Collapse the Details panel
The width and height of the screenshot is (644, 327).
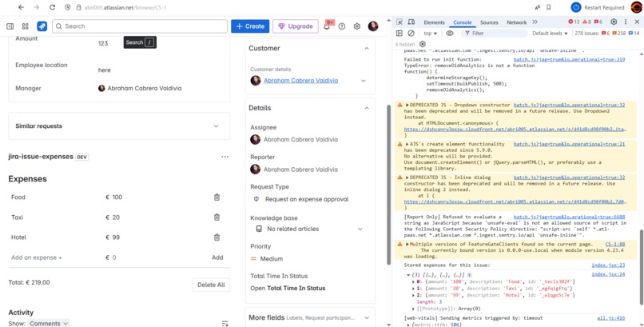point(367,108)
